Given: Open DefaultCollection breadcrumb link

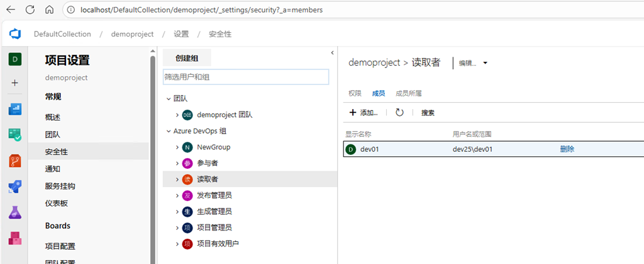Looking at the screenshot, I should pyautogui.click(x=62, y=34).
